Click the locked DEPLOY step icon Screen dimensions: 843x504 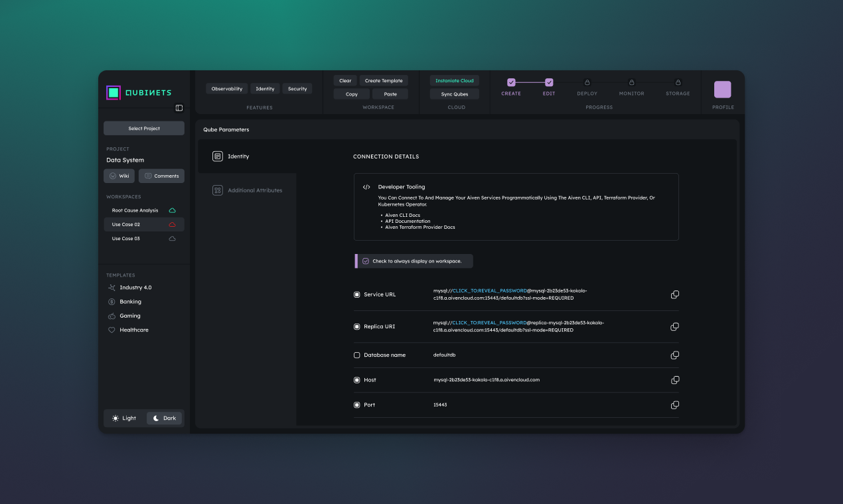pyautogui.click(x=587, y=82)
